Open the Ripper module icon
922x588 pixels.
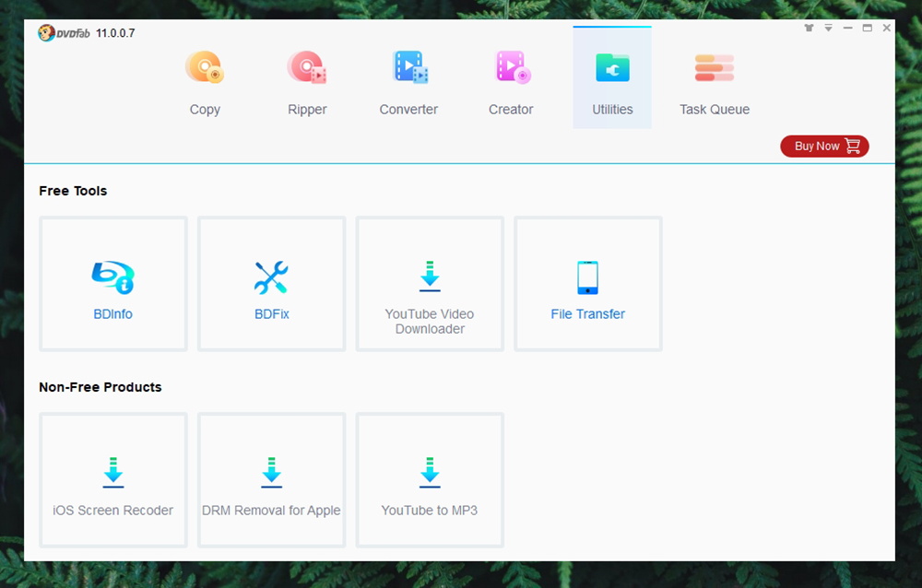point(307,67)
